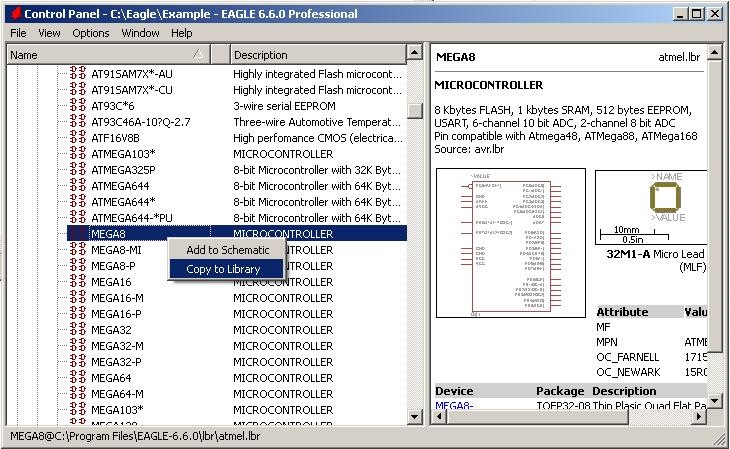Viewport: 730px width, 449px height.
Task: Click the device icon beside MEGA64-M
Action: tap(78, 393)
